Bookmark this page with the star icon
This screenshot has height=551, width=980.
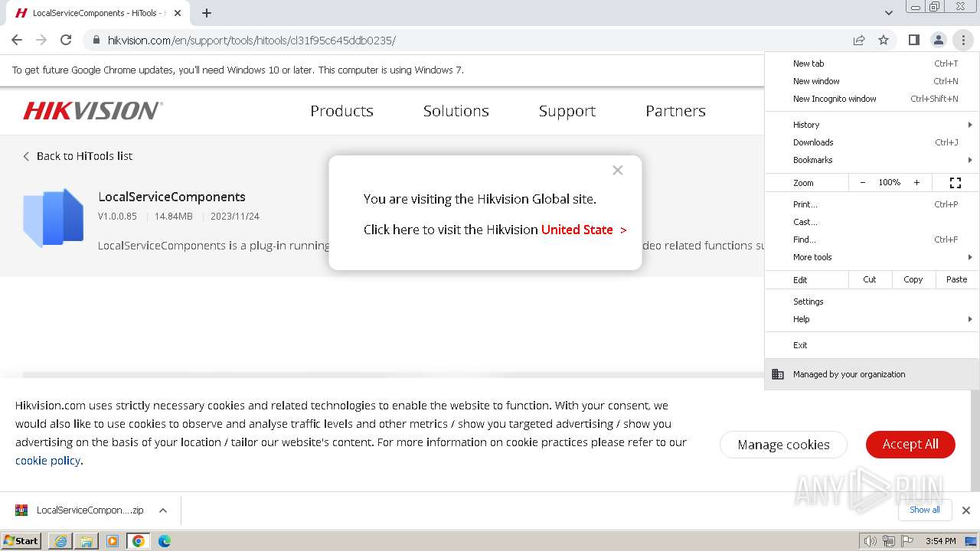tap(884, 40)
